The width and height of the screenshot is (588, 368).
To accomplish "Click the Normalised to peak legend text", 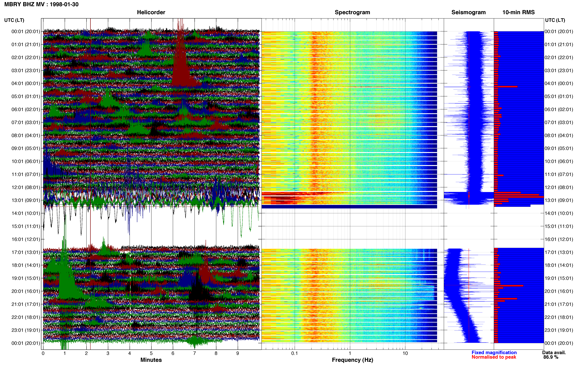I will point(494,357).
